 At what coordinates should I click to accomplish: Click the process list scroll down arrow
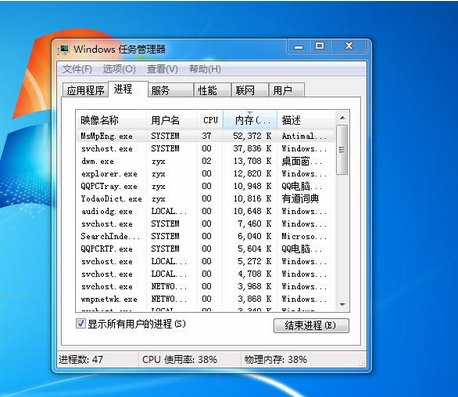342,305
